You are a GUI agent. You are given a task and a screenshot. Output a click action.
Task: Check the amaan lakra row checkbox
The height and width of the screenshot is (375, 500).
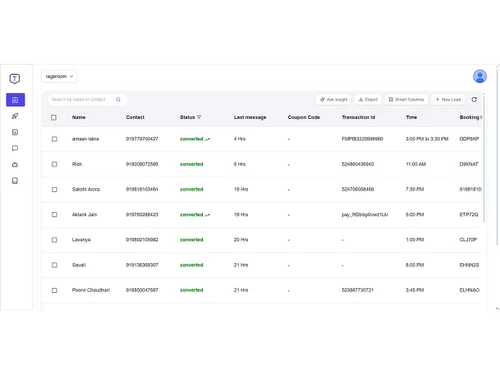[x=54, y=139]
